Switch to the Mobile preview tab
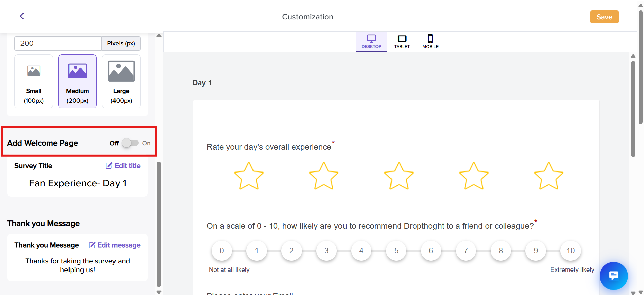The height and width of the screenshot is (295, 644). coord(430,42)
